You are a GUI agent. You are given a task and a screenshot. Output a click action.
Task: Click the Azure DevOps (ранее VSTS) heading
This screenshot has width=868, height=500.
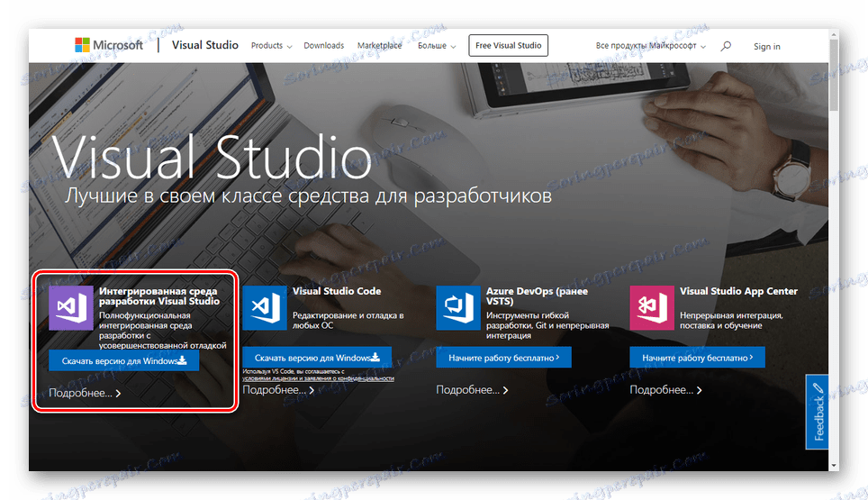pos(537,295)
